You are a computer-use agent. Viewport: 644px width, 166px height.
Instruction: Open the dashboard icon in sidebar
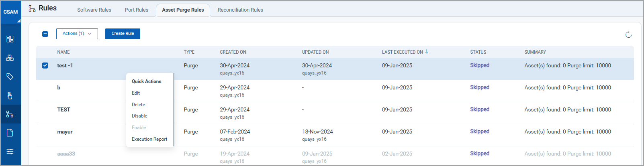(10, 39)
